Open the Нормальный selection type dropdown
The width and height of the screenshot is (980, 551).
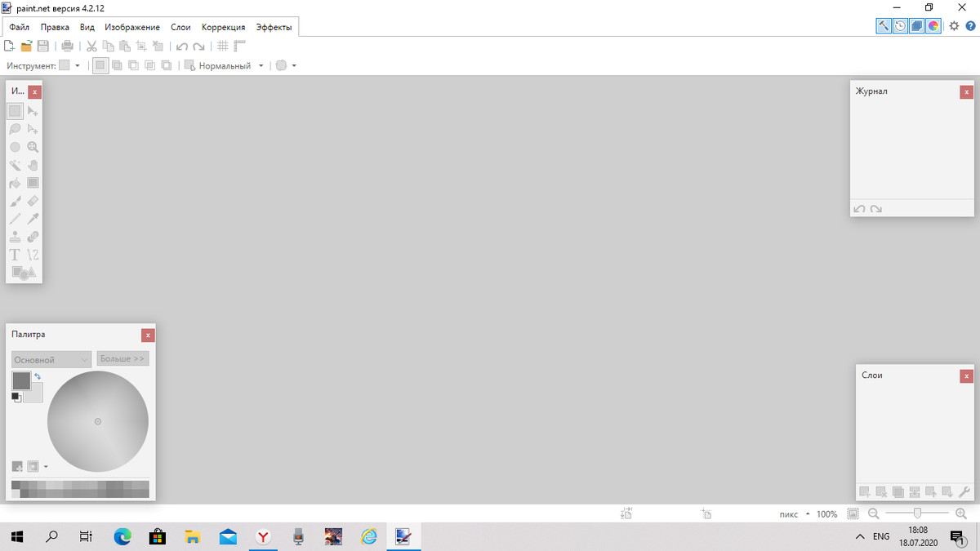pyautogui.click(x=225, y=65)
